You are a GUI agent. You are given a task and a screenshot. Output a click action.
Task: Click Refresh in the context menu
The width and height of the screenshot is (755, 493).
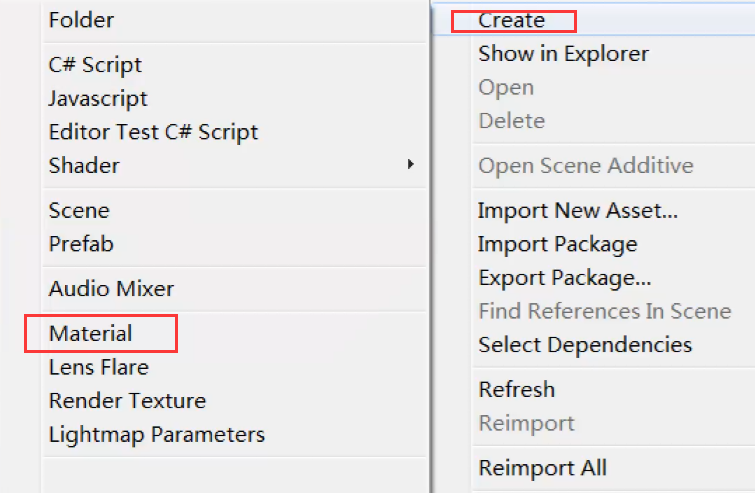point(517,389)
